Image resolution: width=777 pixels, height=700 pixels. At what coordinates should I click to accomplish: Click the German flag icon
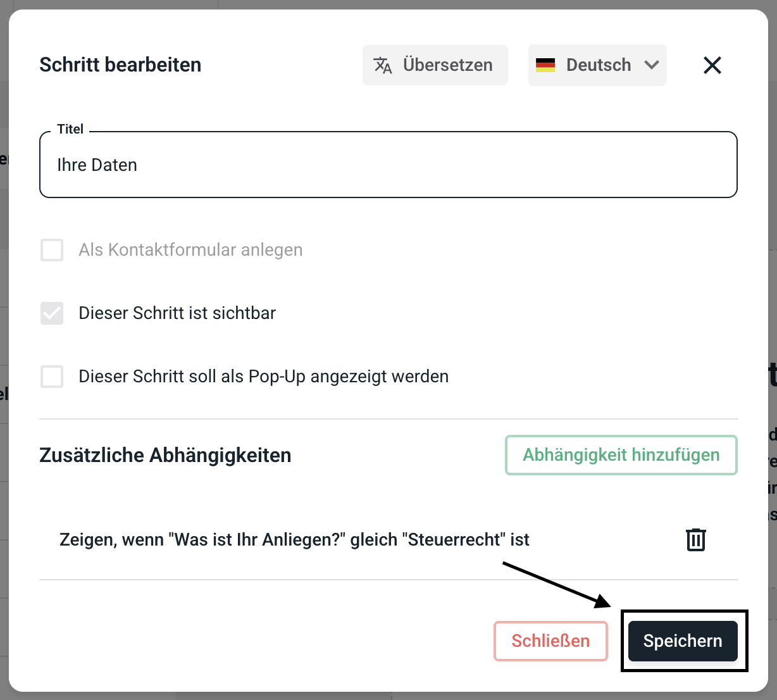pos(545,65)
